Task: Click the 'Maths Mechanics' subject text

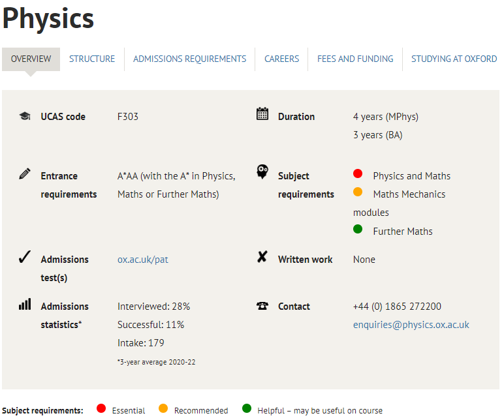Action: point(409,194)
